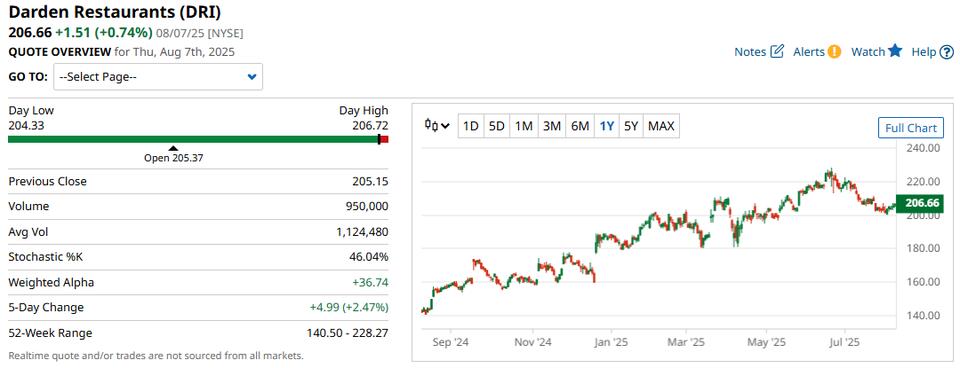Image resolution: width=960 pixels, height=368 pixels.
Task: Click the orange Alerts exclamation icon
Action: click(834, 51)
